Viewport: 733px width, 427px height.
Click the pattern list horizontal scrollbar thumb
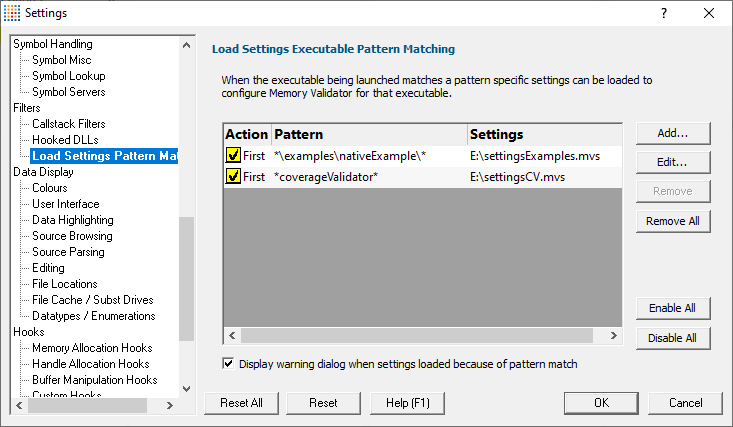coord(417,335)
